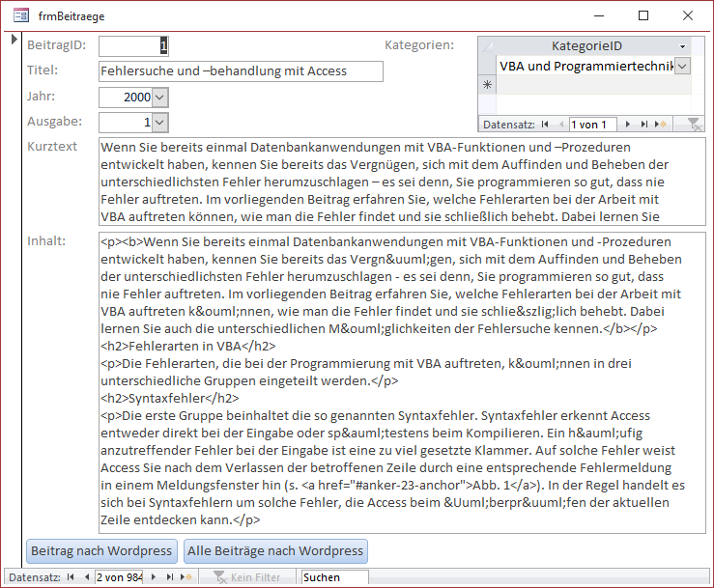
Task: Click the Ausgabe field showing 1
Action: 126,122
